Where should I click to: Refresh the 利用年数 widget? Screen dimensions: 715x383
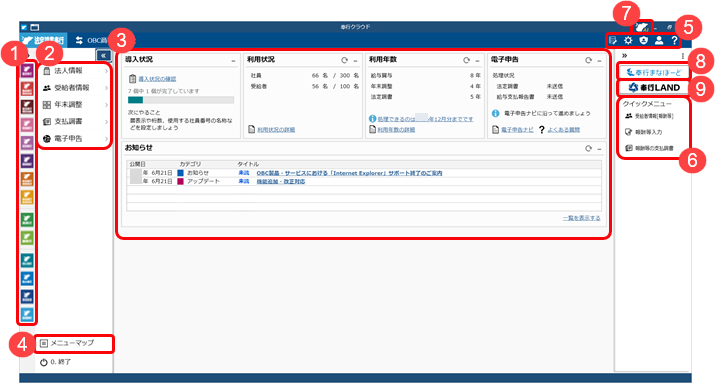466,60
